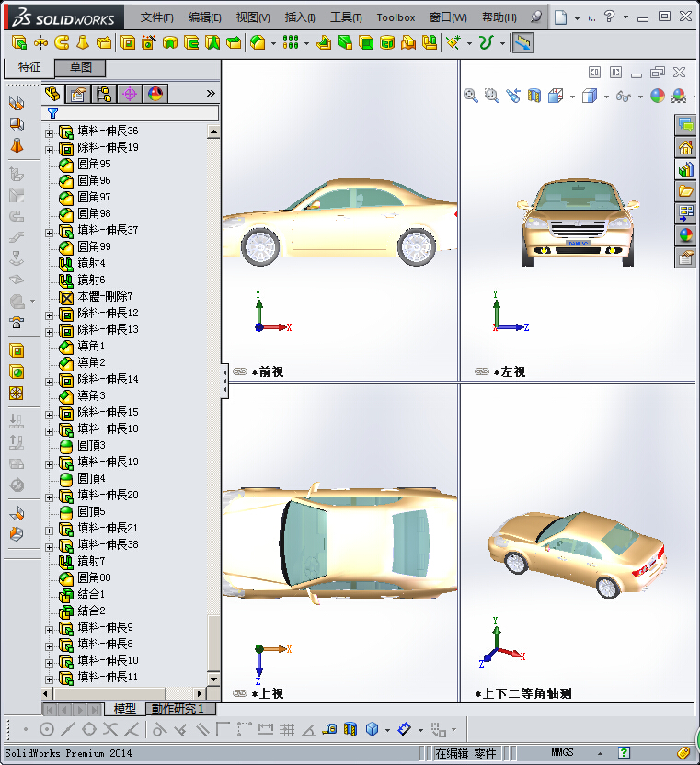This screenshot has height=765, width=700.
Task: Expand the 除料-伸長12 feature node
Action: (49, 315)
